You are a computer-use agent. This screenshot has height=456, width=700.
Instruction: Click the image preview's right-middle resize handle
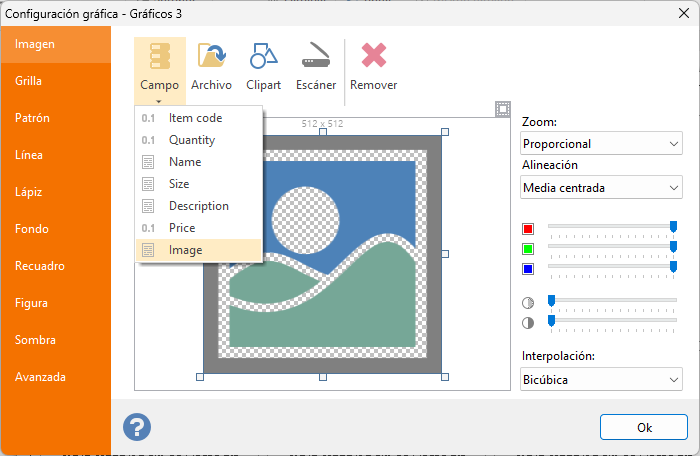point(445,254)
